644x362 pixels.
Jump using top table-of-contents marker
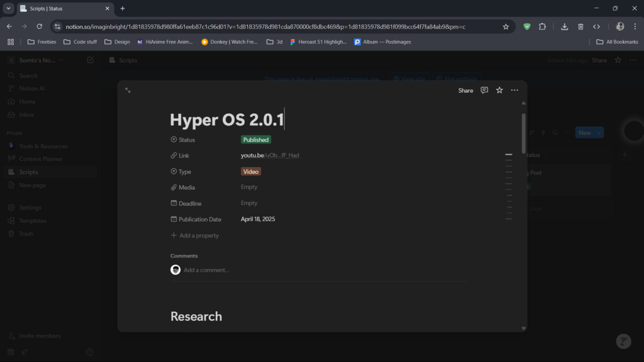pyautogui.click(x=508, y=155)
